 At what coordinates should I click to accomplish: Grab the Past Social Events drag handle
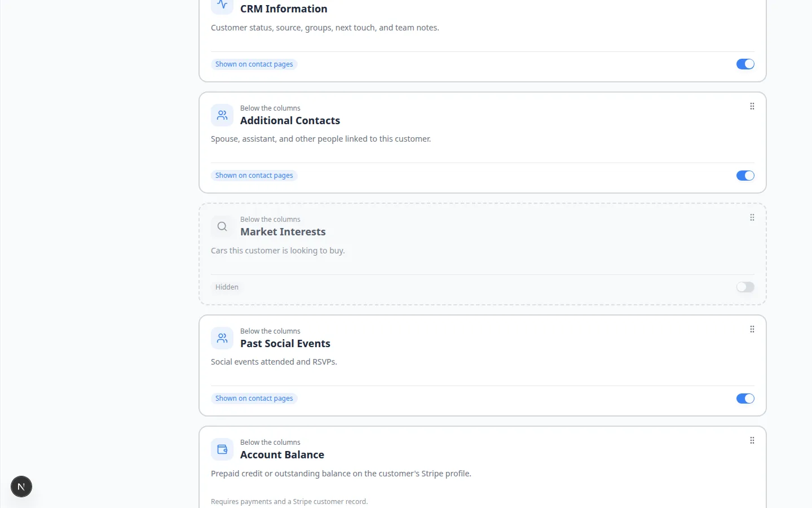click(752, 329)
